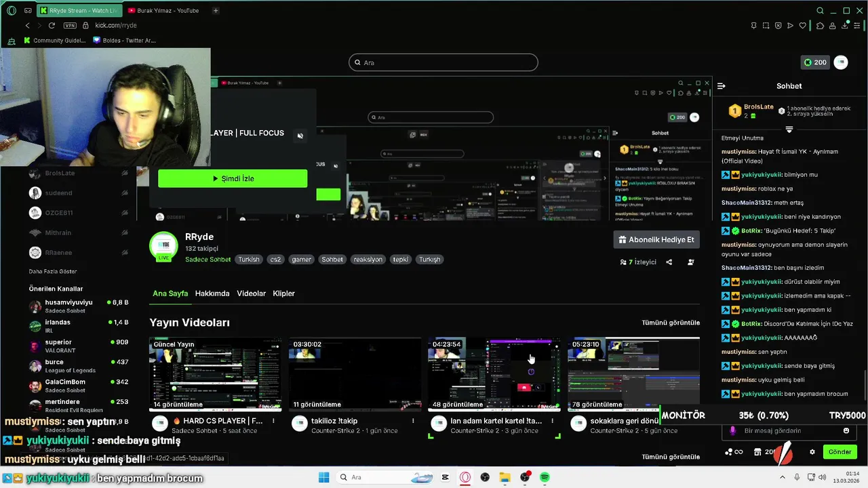Viewport: 868px width, 488px height.
Task: Open husamviyuviyu recommended channel
Action: 79,306
